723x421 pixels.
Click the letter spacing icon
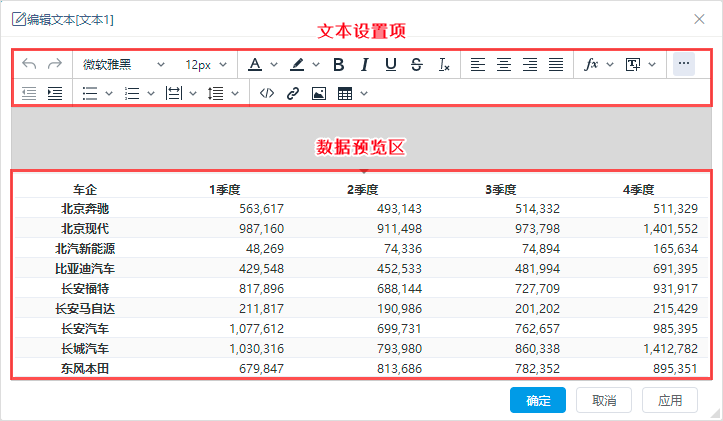(174, 94)
